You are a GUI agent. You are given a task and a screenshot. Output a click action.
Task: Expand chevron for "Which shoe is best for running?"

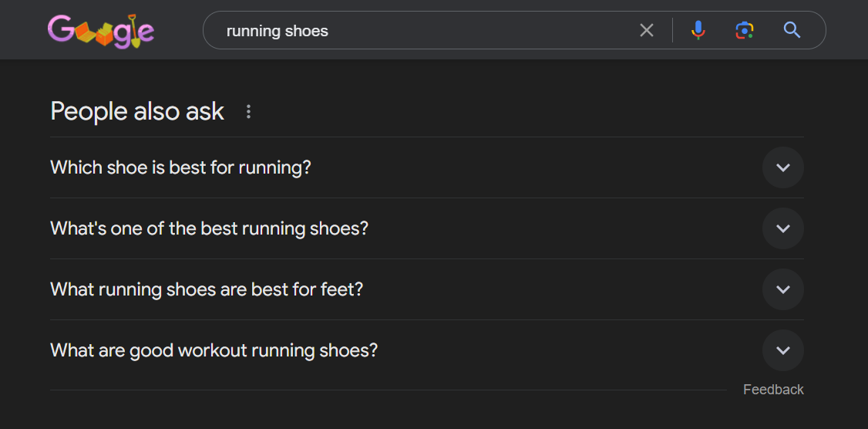[x=782, y=167]
